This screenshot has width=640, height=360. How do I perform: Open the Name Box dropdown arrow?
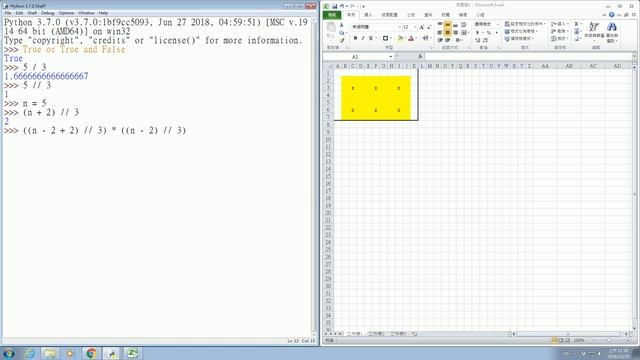click(x=391, y=57)
